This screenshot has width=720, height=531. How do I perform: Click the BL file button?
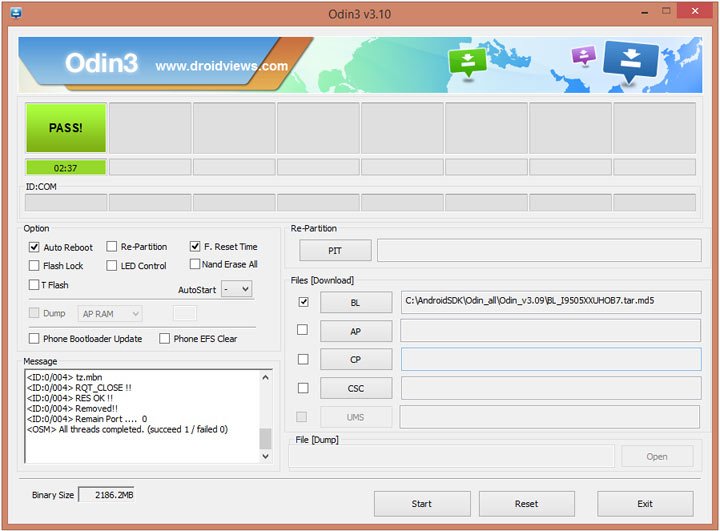point(356,302)
